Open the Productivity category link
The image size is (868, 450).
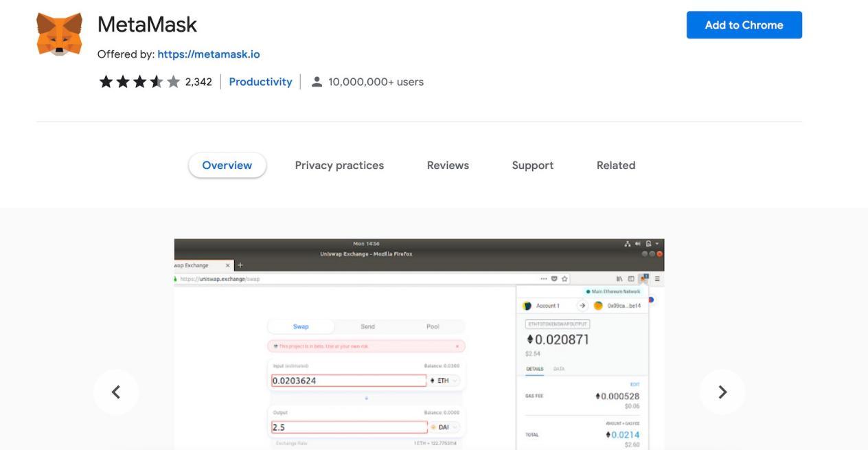pos(260,82)
